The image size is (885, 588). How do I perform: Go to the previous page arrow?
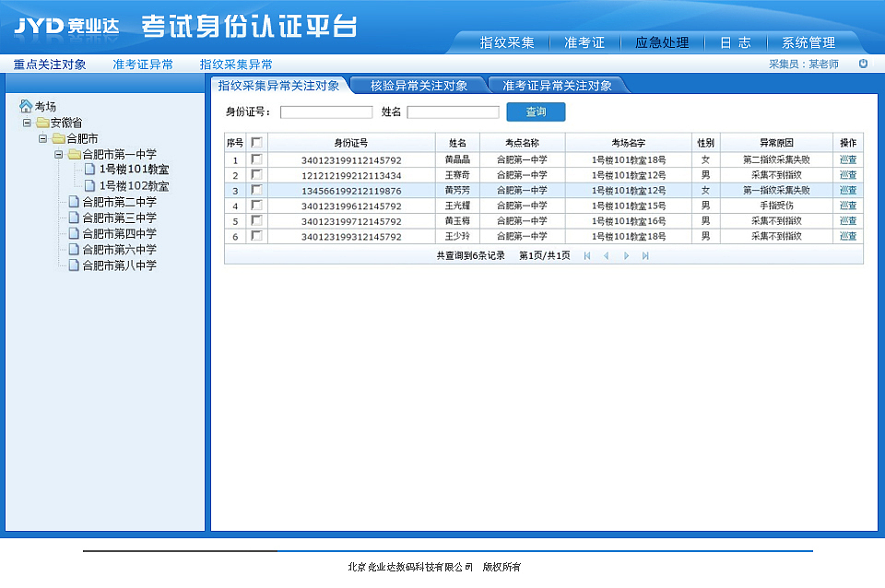[x=607, y=255]
